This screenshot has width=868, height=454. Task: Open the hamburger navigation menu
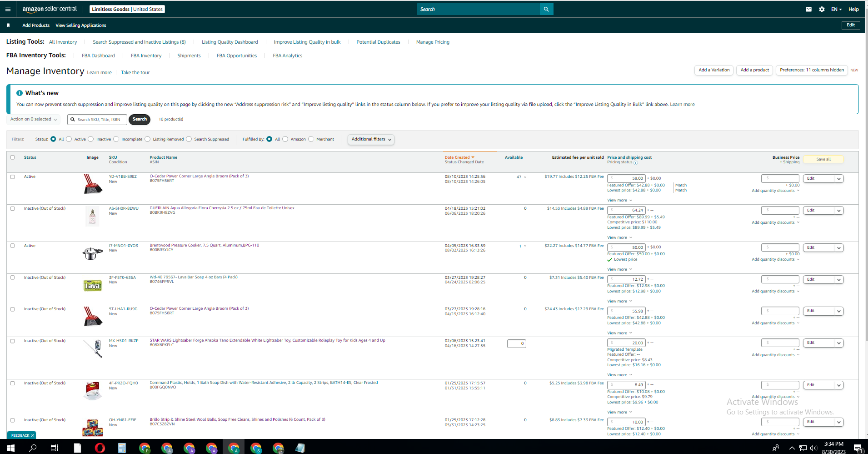pos(8,9)
